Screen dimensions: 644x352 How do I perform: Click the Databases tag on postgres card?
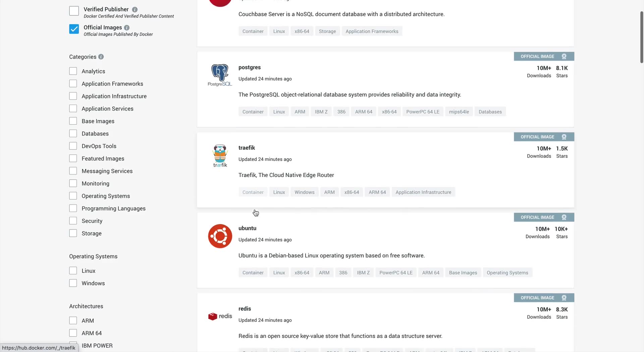[x=490, y=112]
